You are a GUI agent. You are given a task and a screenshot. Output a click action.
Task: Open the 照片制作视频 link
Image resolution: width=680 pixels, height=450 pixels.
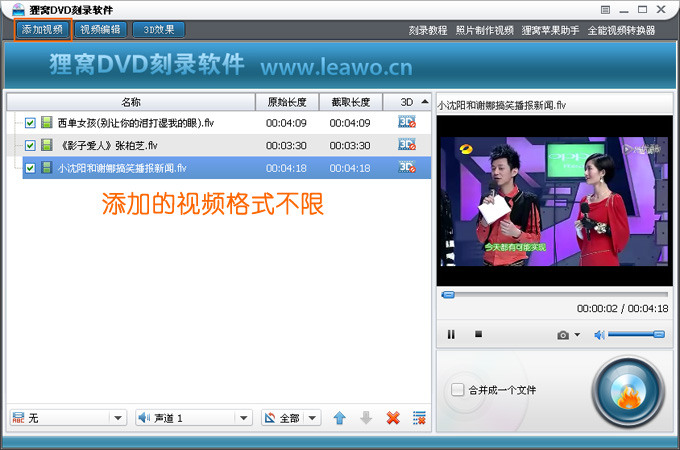click(484, 30)
